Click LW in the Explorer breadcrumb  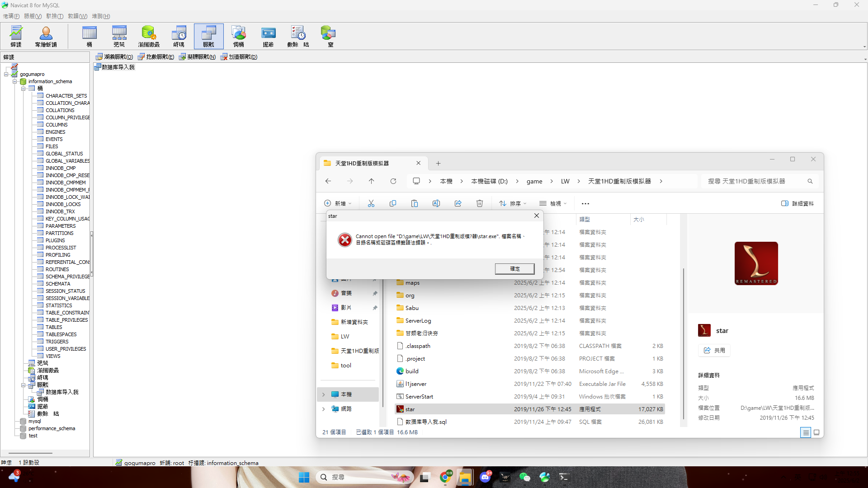565,181
